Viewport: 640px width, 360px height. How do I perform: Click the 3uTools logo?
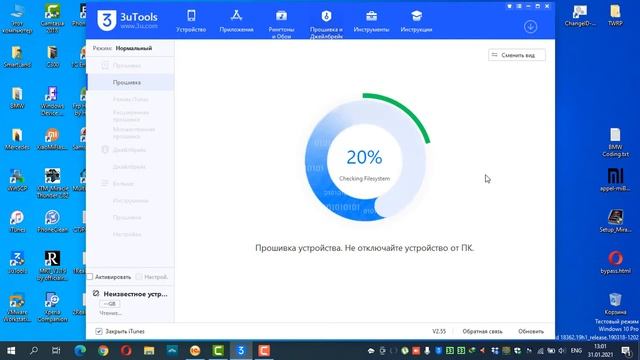click(127, 20)
